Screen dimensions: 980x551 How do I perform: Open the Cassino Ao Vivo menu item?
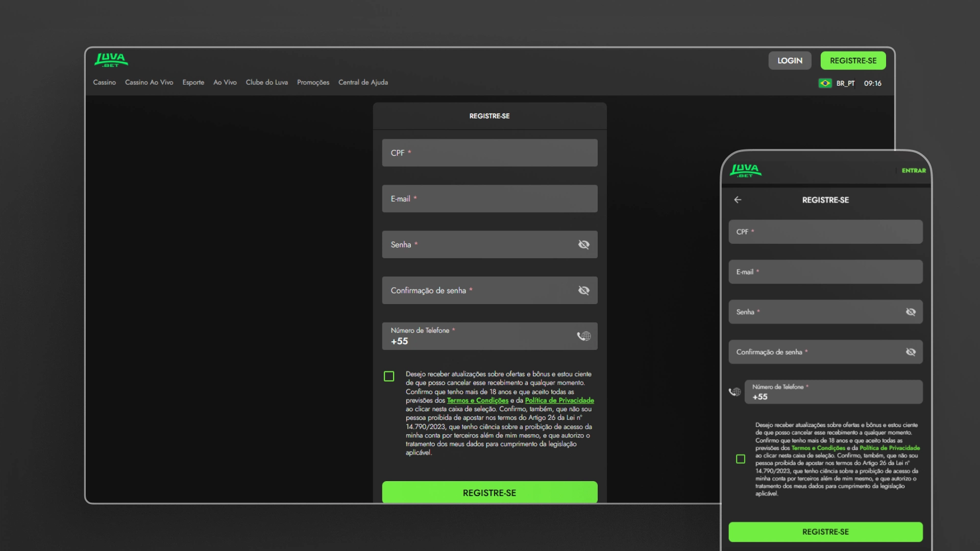click(x=149, y=82)
